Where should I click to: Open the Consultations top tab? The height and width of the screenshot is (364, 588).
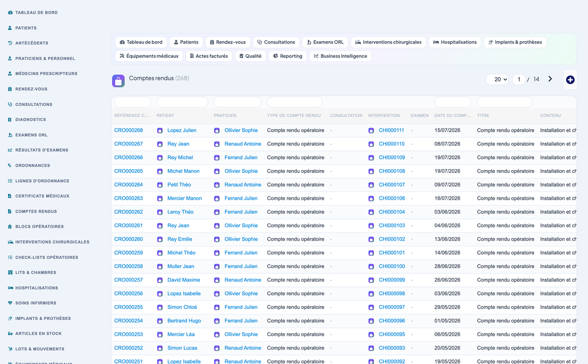(276, 42)
